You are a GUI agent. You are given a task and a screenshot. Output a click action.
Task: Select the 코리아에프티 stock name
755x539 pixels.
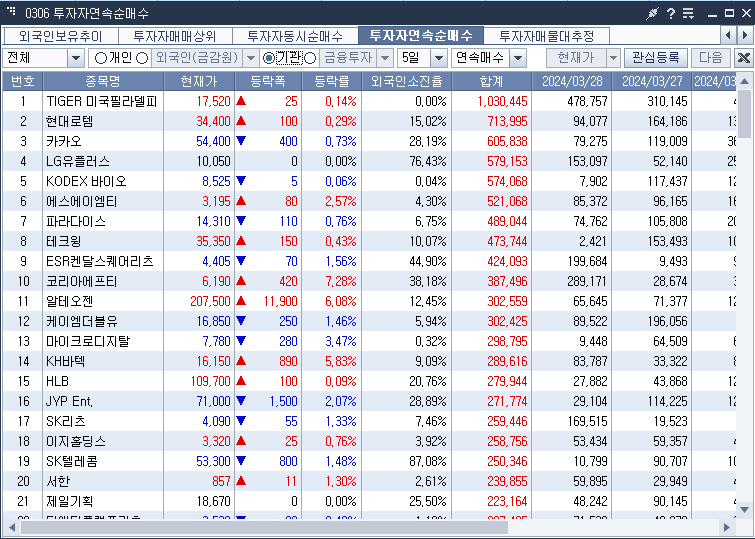[81, 281]
